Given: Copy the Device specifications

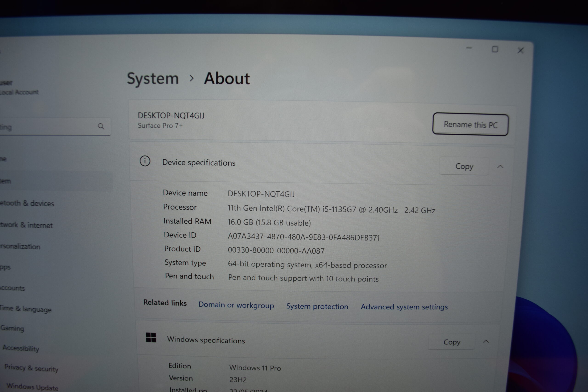Looking at the screenshot, I should (x=464, y=166).
